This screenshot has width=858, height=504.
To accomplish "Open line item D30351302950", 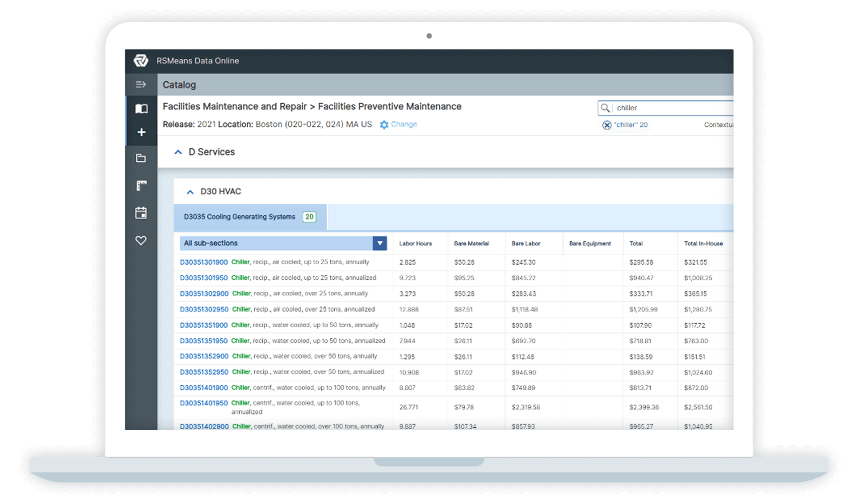I will [204, 309].
